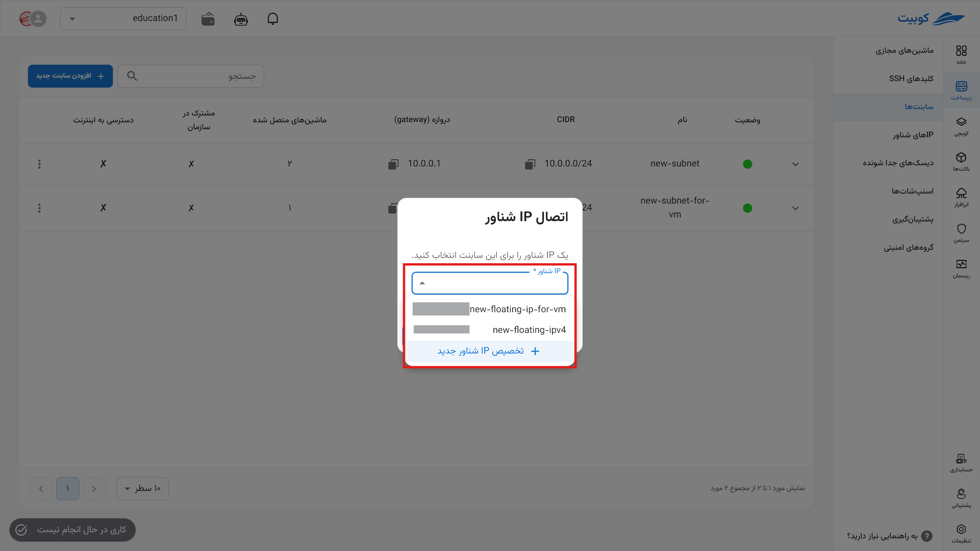Open the robot assistant icon
This screenshot has width=980, height=551.
pyautogui.click(x=241, y=19)
